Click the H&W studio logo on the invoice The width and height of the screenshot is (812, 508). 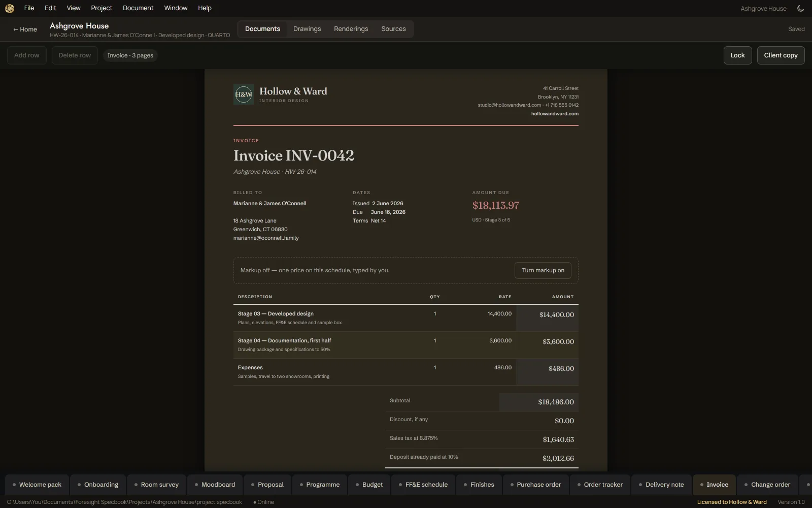point(244,94)
